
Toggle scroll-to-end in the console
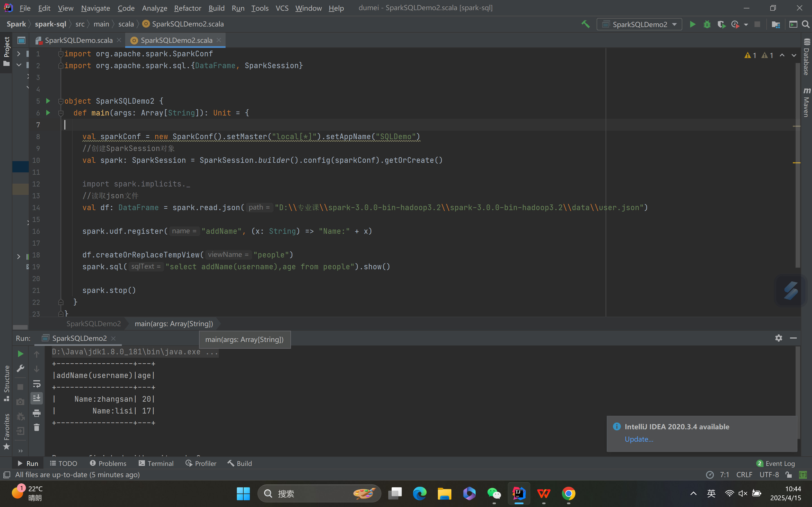[x=37, y=398]
